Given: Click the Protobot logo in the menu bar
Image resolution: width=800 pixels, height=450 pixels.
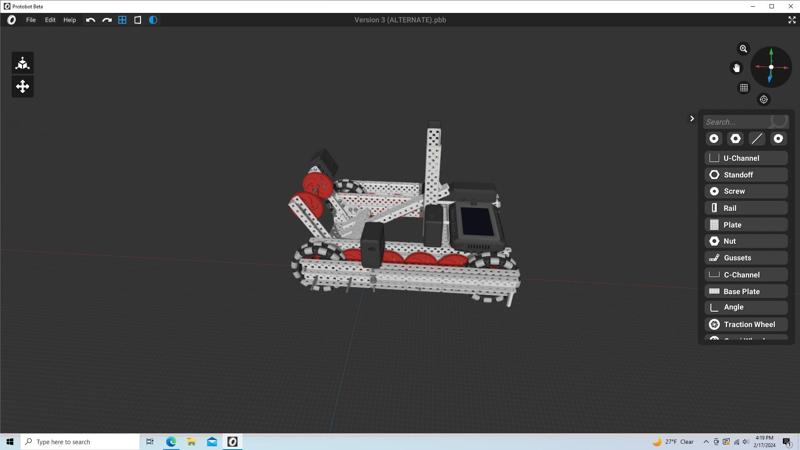Looking at the screenshot, I should click(x=11, y=20).
